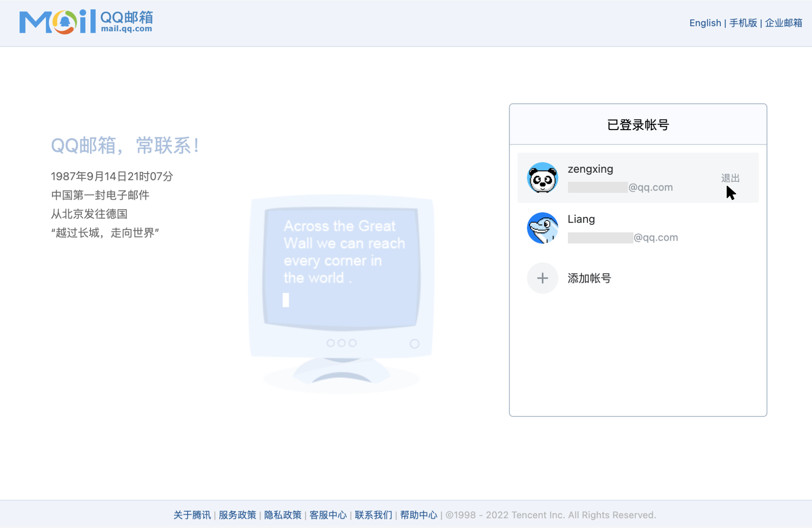
Task: View the 隐私政策 privacy policy
Action: click(x=283, y=515)
